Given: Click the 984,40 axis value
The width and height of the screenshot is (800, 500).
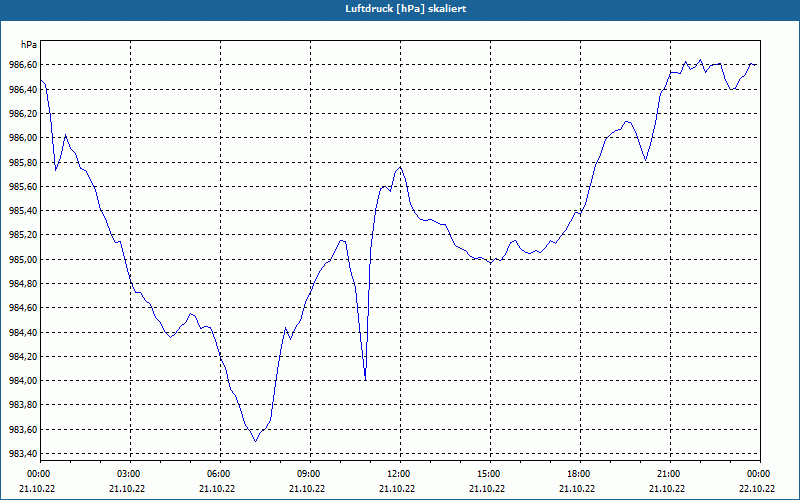Looking at the screenshot, I should tap(23, 333).
